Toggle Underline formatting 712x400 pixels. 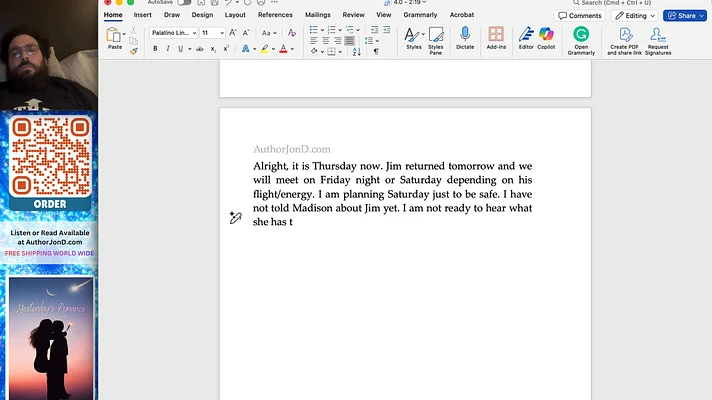point(180,49)
